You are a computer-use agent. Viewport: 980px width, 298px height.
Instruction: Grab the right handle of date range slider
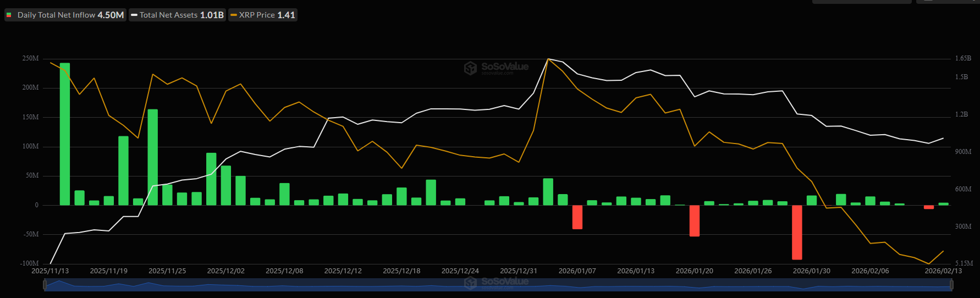[x=951, y=284]
